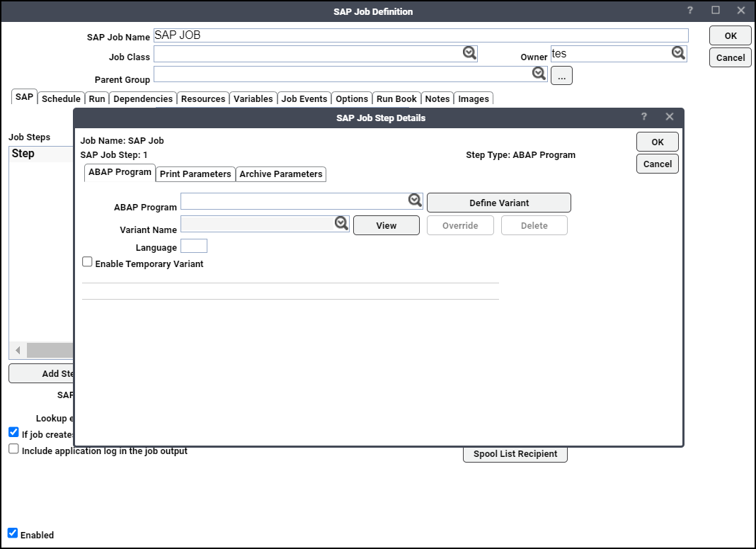Click the Delete variant button
This screenshot has width=756, height=549.
tap(534, 225)
